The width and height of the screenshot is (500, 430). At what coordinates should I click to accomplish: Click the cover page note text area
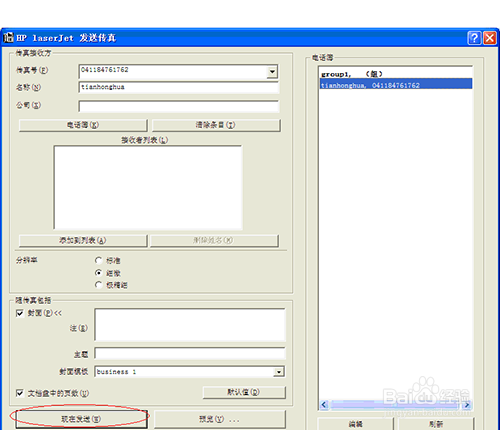tap(190, 325)
